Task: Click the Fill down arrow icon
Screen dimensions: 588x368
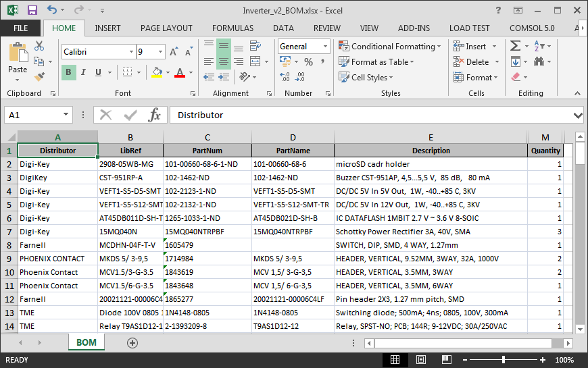Action: click(x=516, y=61)
